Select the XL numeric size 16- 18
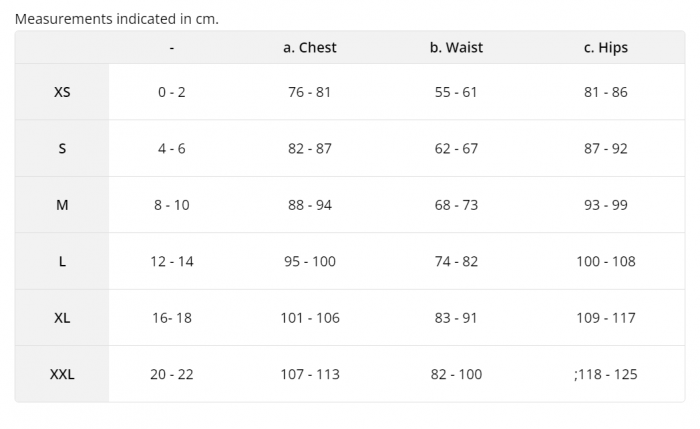This screenshot has width=700, height=429. 172,318
